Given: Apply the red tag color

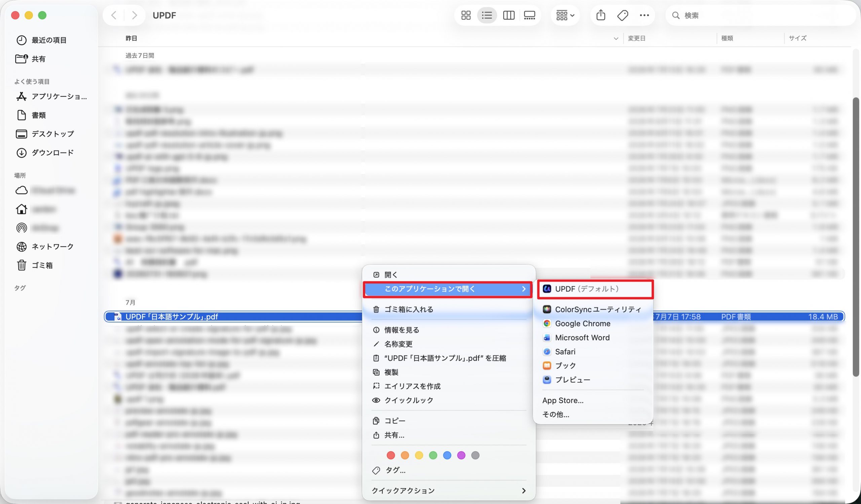Looking at the screenshot, I should [390, 456].
